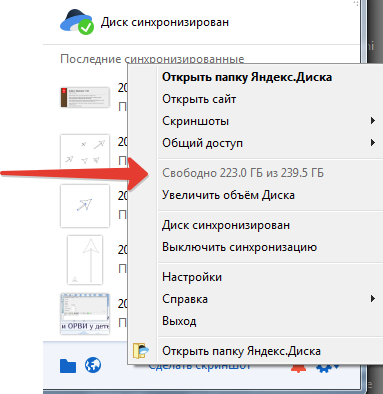
Task: Click the arrow next to 'Общий доступ'
Action: click(373, 143)
